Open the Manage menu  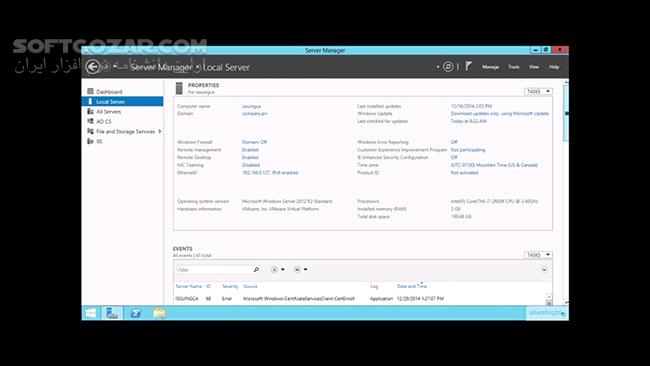coord(490,67)
